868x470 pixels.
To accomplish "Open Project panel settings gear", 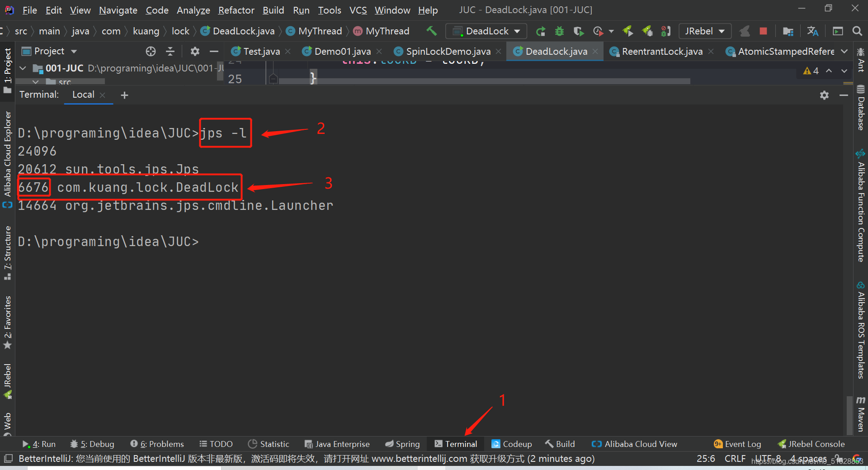I will pyautogui.click(x=195, y=51).
